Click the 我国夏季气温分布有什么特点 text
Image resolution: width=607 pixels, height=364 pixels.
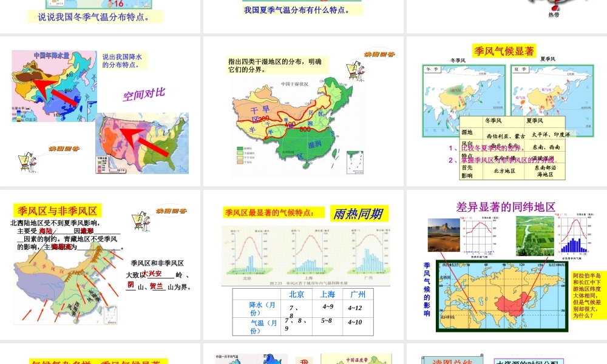click(297, 10)
